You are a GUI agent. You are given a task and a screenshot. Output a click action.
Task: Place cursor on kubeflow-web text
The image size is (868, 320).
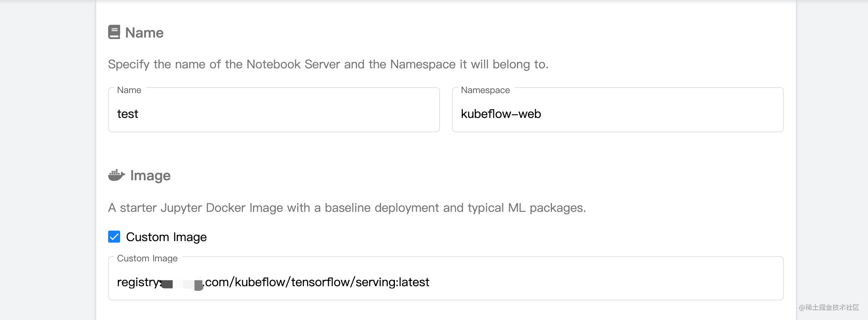tap(501, 114)
